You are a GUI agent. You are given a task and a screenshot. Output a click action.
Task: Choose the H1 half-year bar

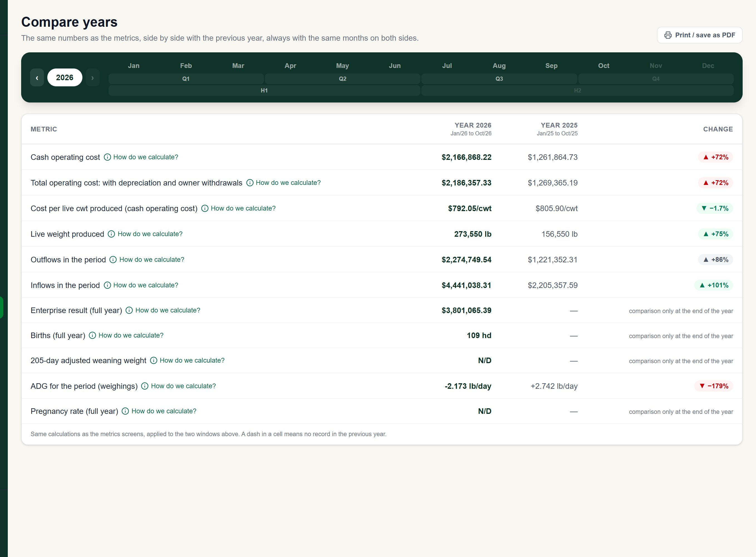tap(264, 91)
